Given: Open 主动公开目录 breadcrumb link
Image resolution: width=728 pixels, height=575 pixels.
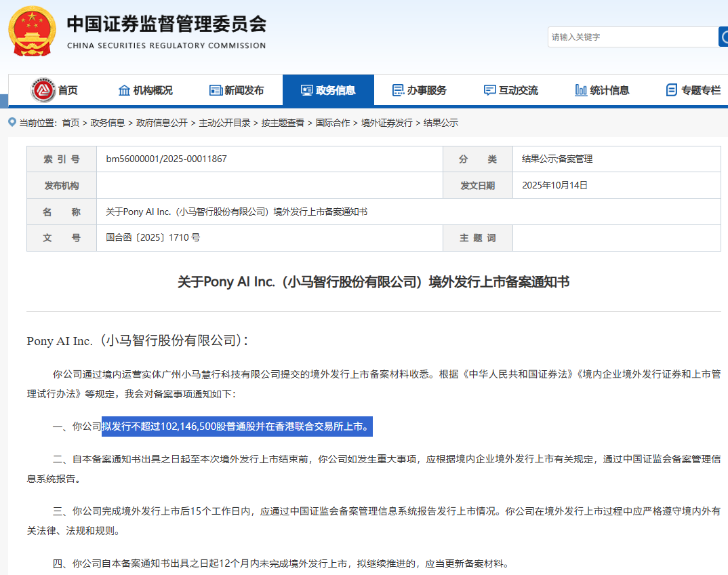Looking at the screenshot, I should pos(224,123).
